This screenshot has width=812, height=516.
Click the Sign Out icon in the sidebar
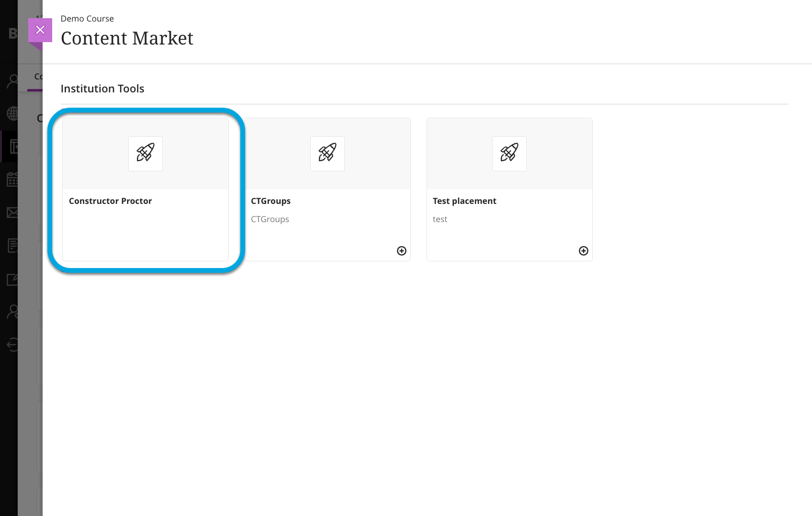[12, 345]
